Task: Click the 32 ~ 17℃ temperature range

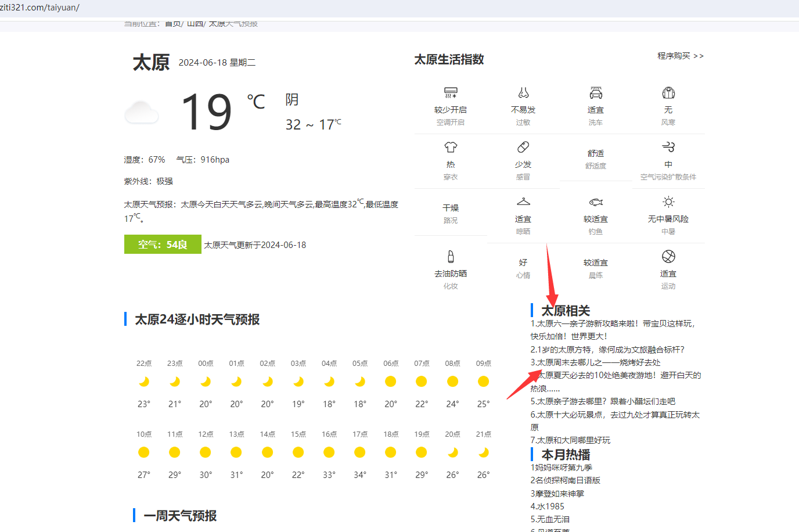Action: click(314, 124)
